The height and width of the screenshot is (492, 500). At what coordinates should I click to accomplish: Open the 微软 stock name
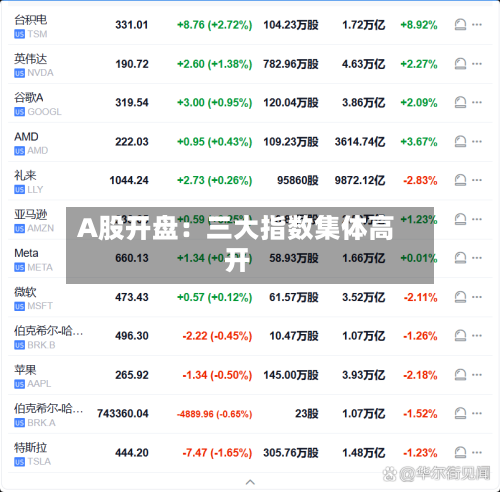(x=25, y=292)
